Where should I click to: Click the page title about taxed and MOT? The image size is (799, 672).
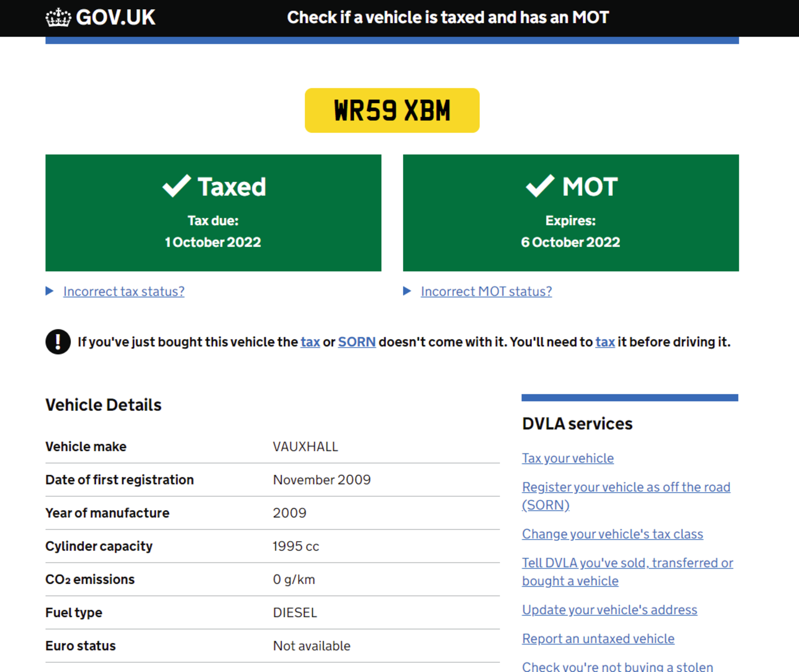click(448, 17)
